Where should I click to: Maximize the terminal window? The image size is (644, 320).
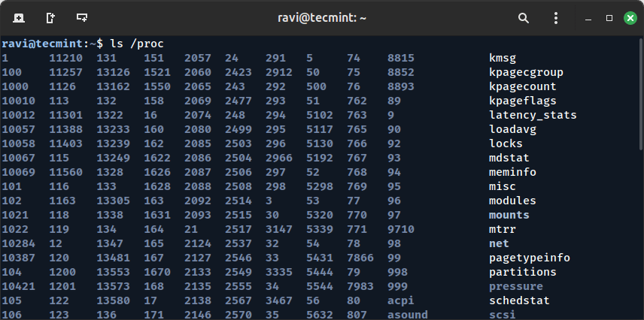point(609,18)
